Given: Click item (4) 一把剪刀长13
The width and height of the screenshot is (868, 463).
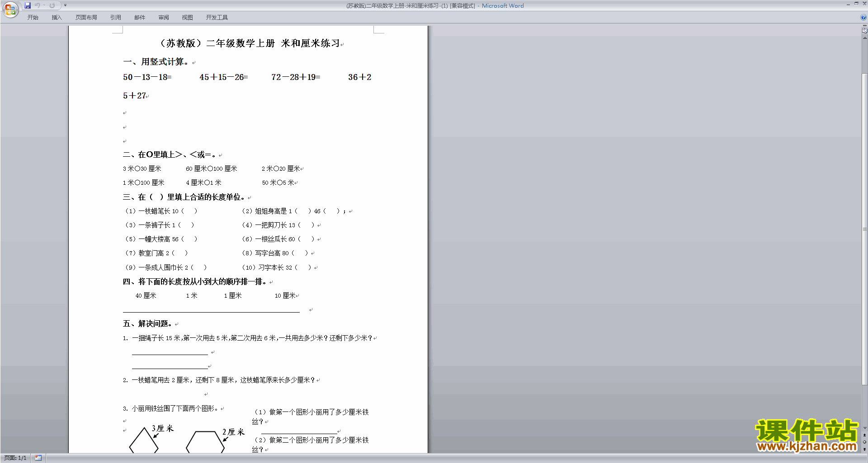Looking at the screenshot, I should pos(278,225).
